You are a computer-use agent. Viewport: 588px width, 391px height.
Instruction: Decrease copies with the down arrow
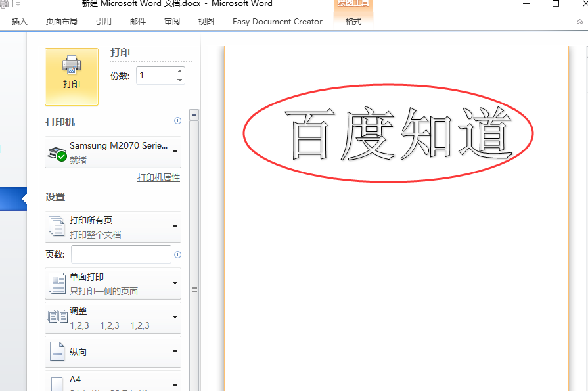pyautogui.click(x=179, y=80)
